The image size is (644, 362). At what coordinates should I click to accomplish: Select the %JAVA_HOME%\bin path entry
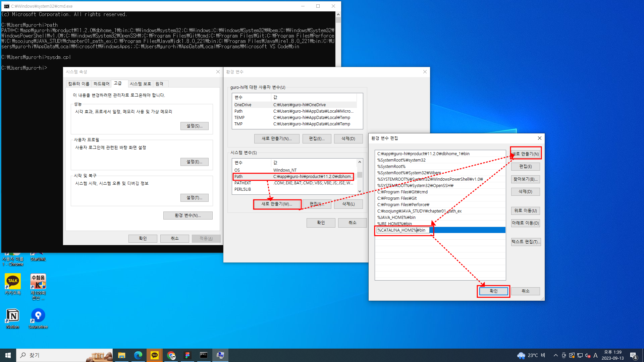tap(396, 217)
